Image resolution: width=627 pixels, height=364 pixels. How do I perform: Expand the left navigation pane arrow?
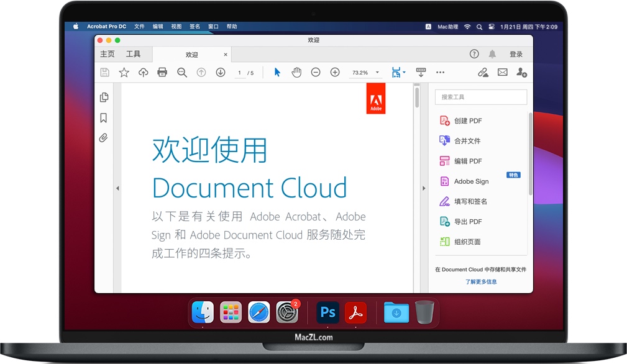[117, 188]
